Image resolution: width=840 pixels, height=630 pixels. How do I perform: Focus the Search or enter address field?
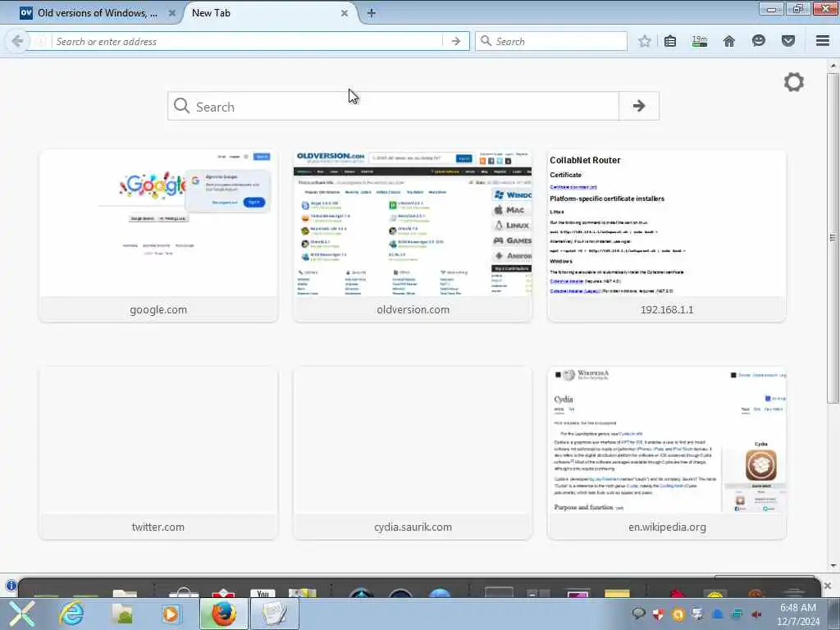click(246, 41)
